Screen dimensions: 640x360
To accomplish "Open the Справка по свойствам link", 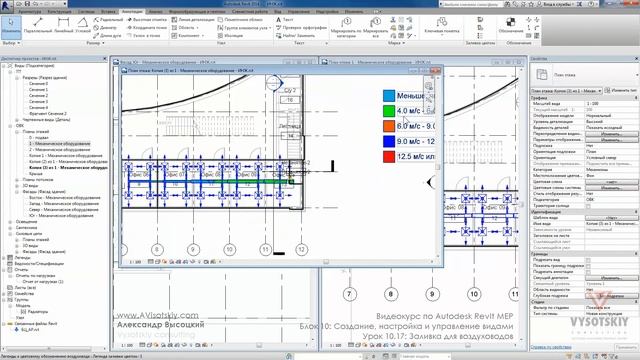I will 551,347.
